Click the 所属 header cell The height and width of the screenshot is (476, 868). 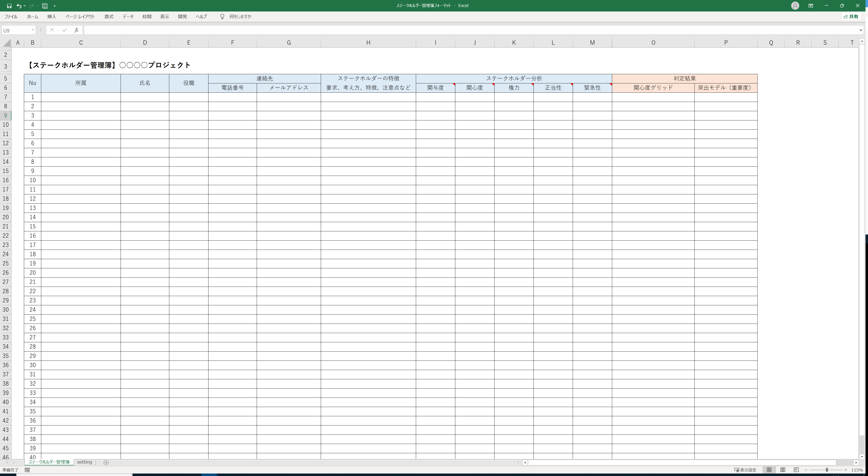tap(81, 83)
